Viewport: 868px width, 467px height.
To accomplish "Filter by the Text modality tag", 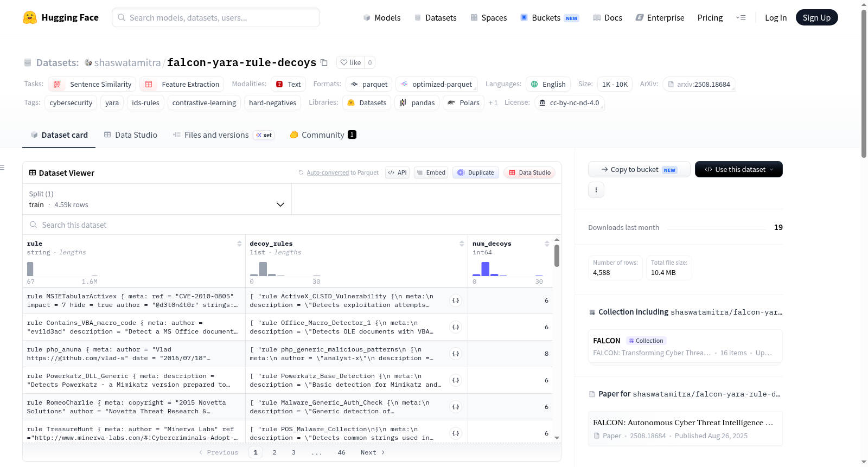I will (288, 84).
